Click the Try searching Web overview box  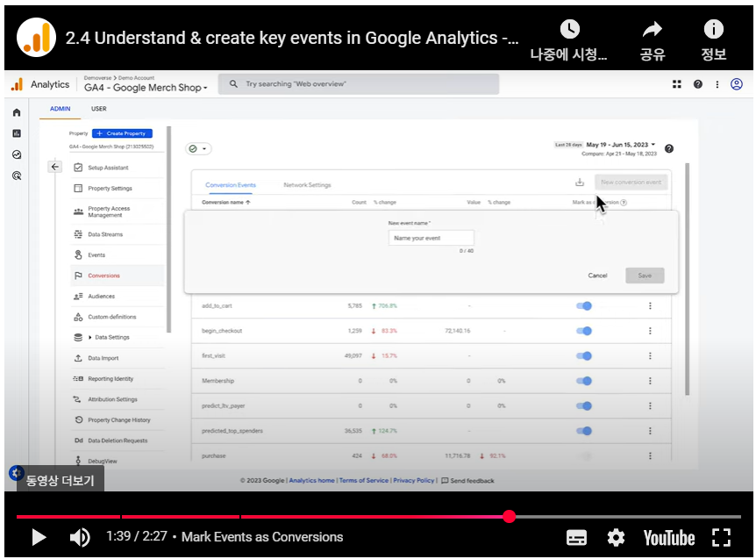[x=358, y=84]
